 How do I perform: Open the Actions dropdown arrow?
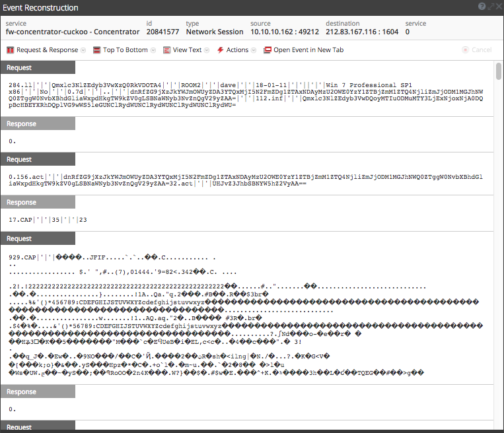coord(254,50)
